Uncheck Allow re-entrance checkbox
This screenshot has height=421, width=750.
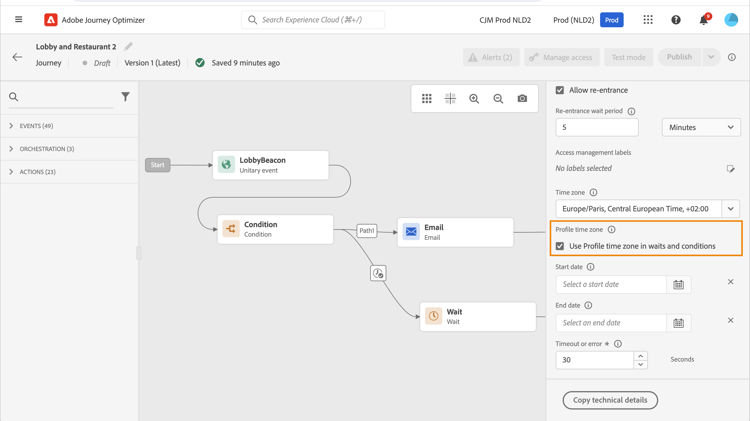(x=560, y=90)
